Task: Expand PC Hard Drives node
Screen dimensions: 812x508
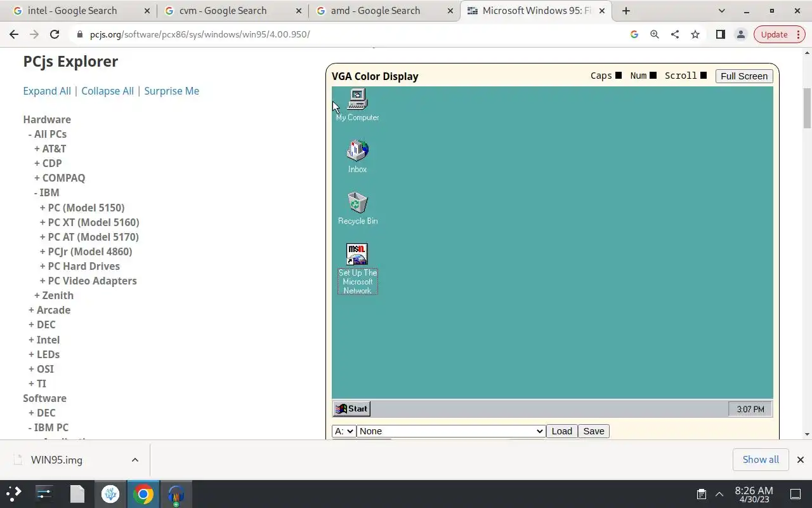Action: 79,266
